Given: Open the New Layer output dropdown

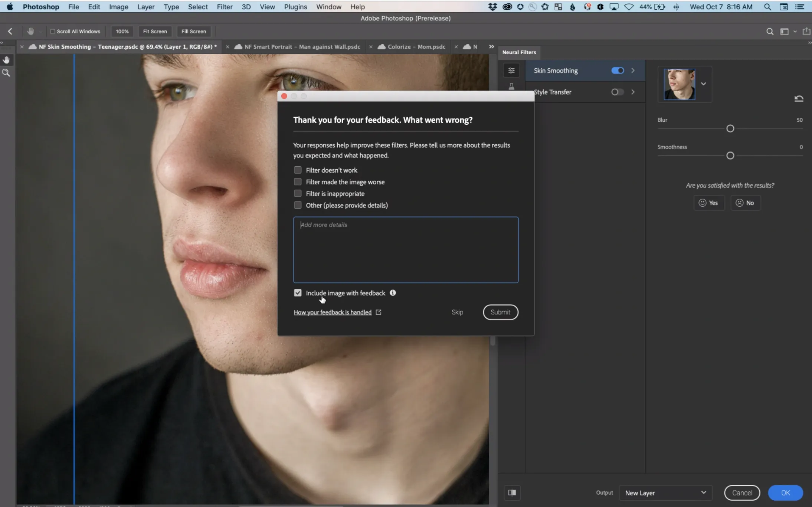Looking at the screenshot, I should click(665, 493).
